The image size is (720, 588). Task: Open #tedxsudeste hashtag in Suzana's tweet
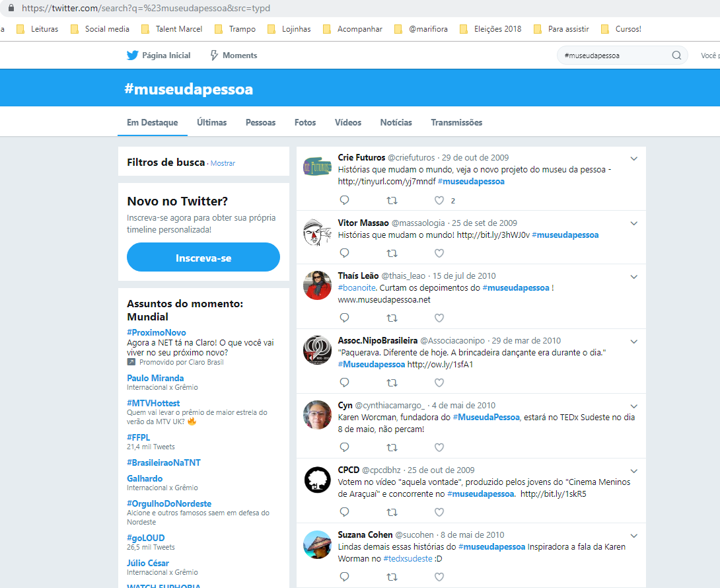coord(408,559)
